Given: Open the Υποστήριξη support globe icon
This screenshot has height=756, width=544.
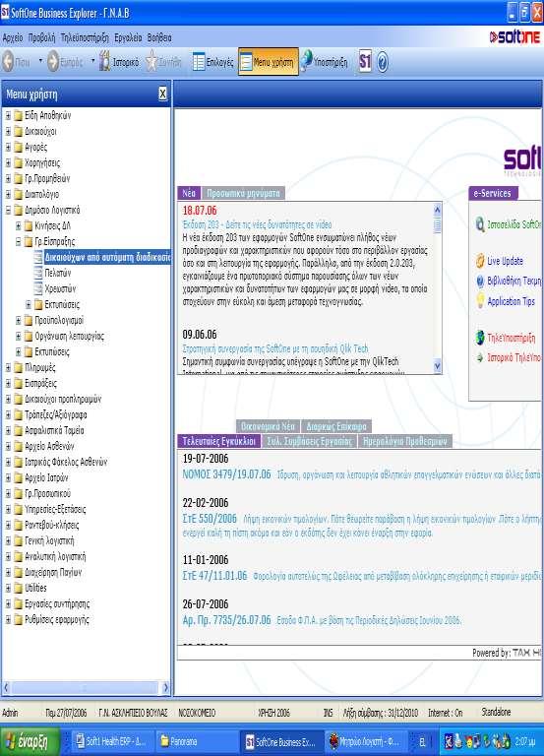Looking at the screenshot, I should [x=306, y=62].
